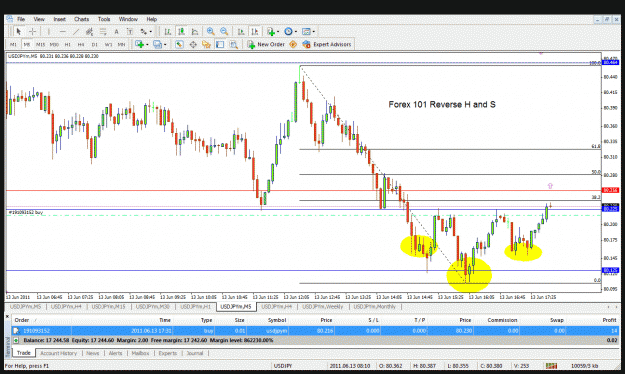This screenshot has width=625, height=374.
Task: Toggle Chart Shift
Action: (255, 31)
